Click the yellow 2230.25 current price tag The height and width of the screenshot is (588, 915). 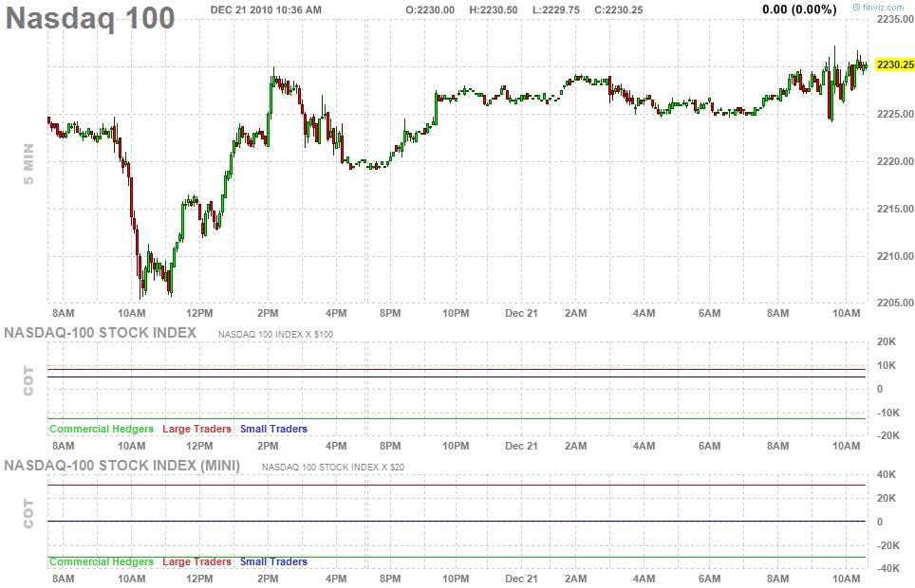[894, 64]
